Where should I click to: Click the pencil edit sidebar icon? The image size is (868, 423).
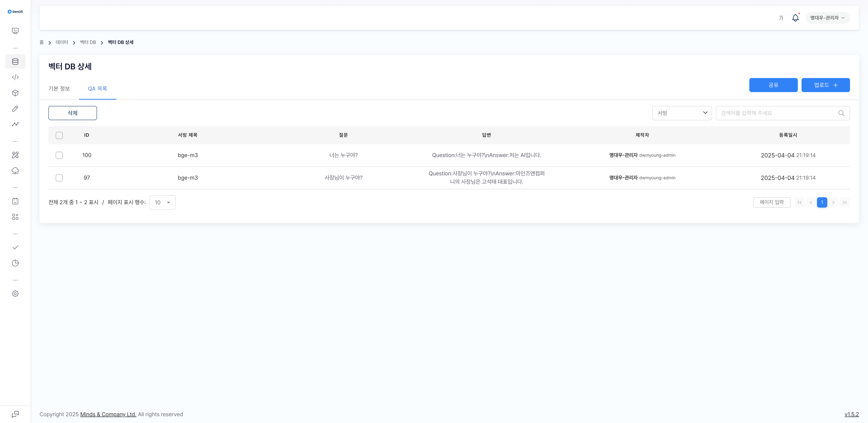coord(15,109)
